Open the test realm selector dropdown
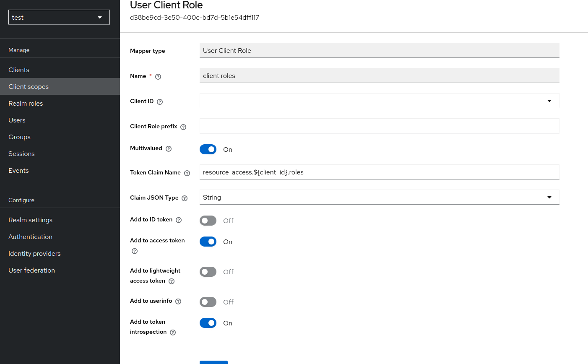The width and height of the screenshot is (588, 364). click(x=59, y=17)
